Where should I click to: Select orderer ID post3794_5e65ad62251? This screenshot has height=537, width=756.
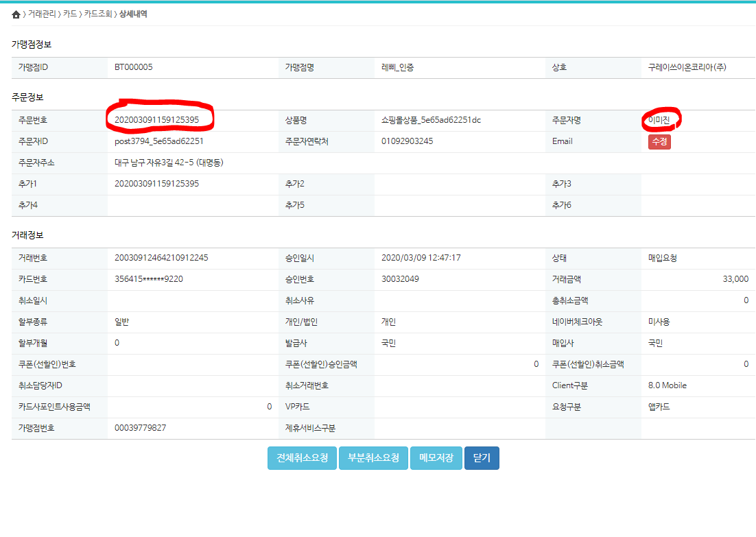click(x=159, y=141)
